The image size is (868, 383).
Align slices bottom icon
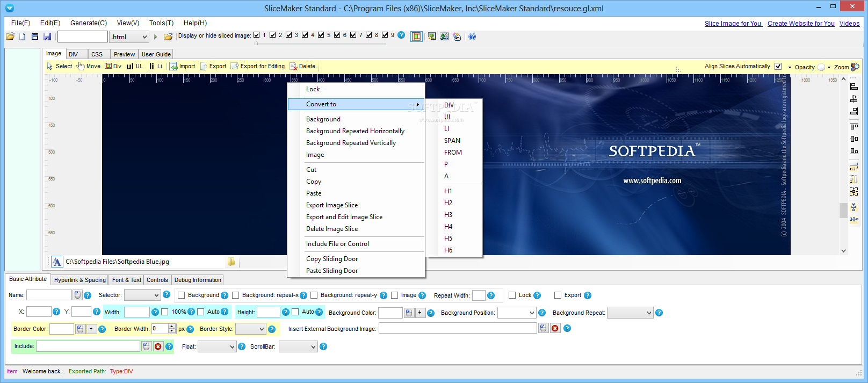(854, 151)
